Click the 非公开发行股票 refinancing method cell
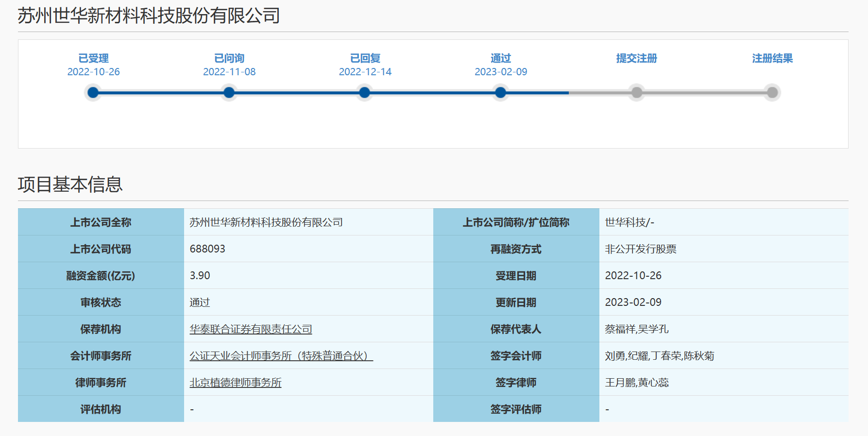This screenshot has height=436, width=868. [x=724, y=249]
